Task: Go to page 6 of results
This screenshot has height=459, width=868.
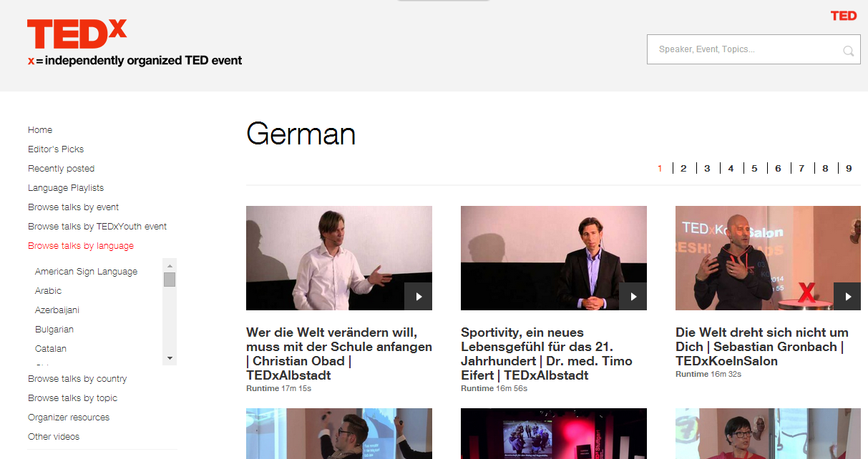Action: [778, 169]
